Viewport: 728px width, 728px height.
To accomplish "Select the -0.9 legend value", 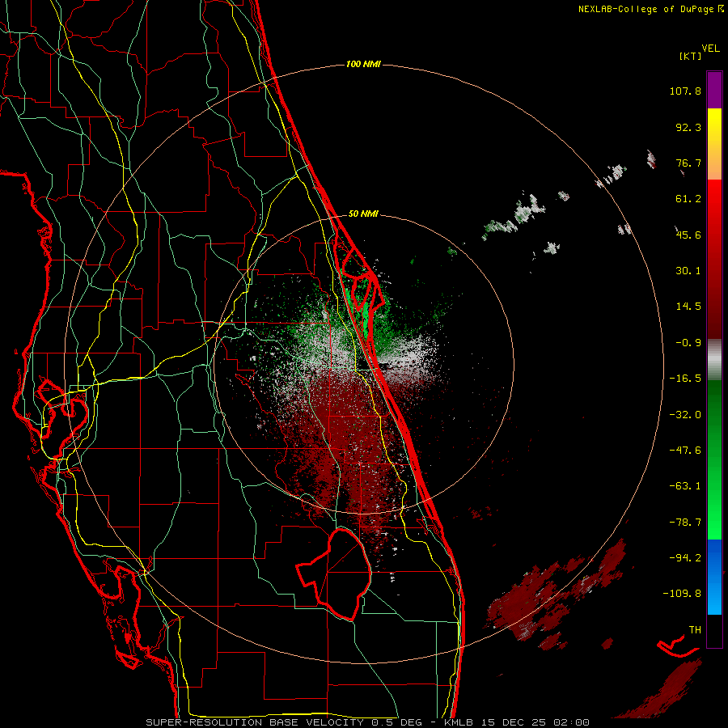I will 688,343.
